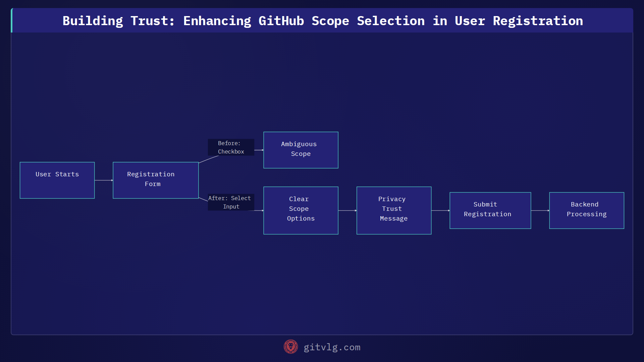Click the 'Building Trust' diagram title
Image resolution: width=644 pixels, height=362 pixels.
323,21
